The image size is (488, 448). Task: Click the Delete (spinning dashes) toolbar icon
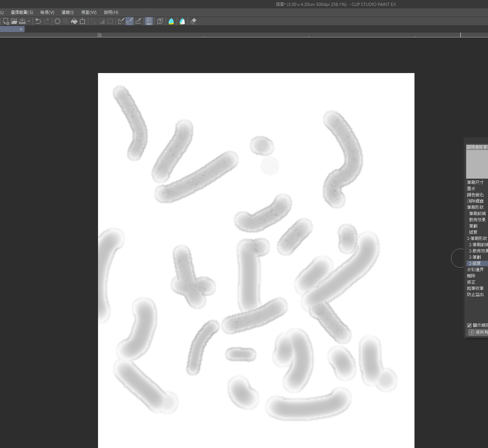pyautogui.click(x=57, y=21)
